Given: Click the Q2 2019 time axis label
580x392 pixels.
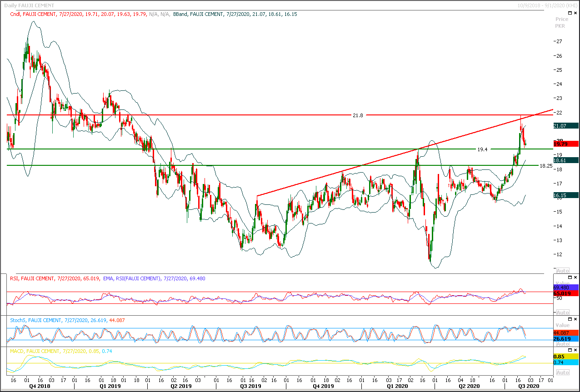Looking at the screenshot, I should (181, 386).
